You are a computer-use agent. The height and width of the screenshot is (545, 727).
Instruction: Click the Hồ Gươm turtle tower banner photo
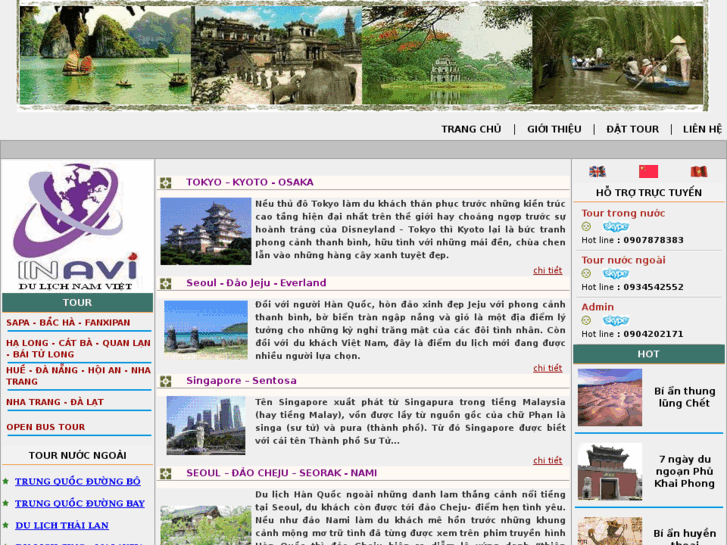447,55
